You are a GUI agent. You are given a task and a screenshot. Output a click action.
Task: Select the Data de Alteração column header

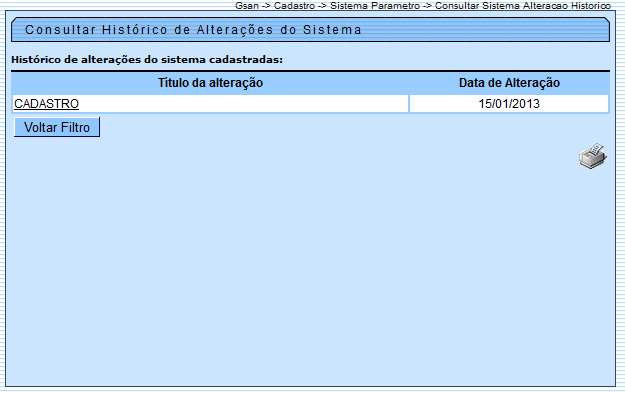tap(509, 83)
